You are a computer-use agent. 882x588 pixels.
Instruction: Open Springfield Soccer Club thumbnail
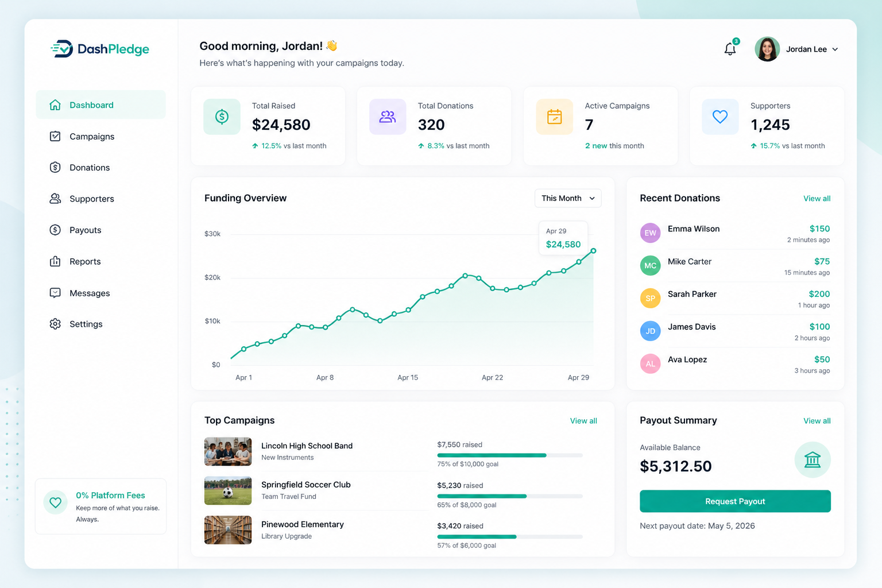[228, 491]
